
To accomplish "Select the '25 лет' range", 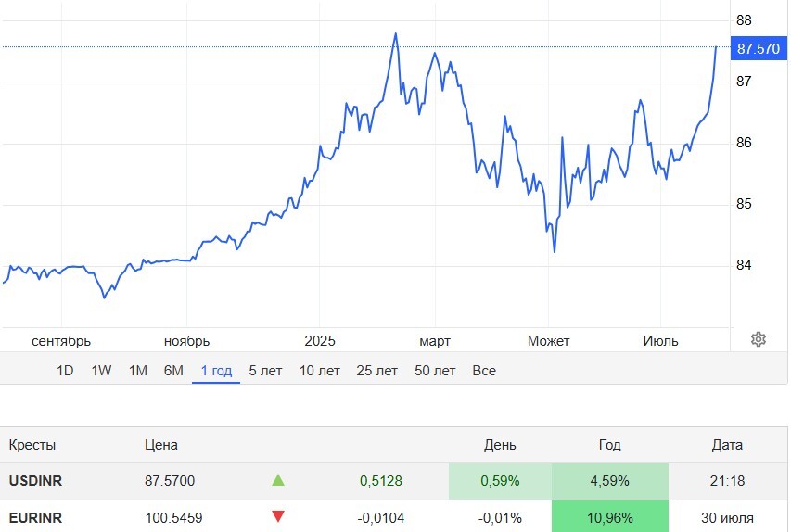I will 376,371.
